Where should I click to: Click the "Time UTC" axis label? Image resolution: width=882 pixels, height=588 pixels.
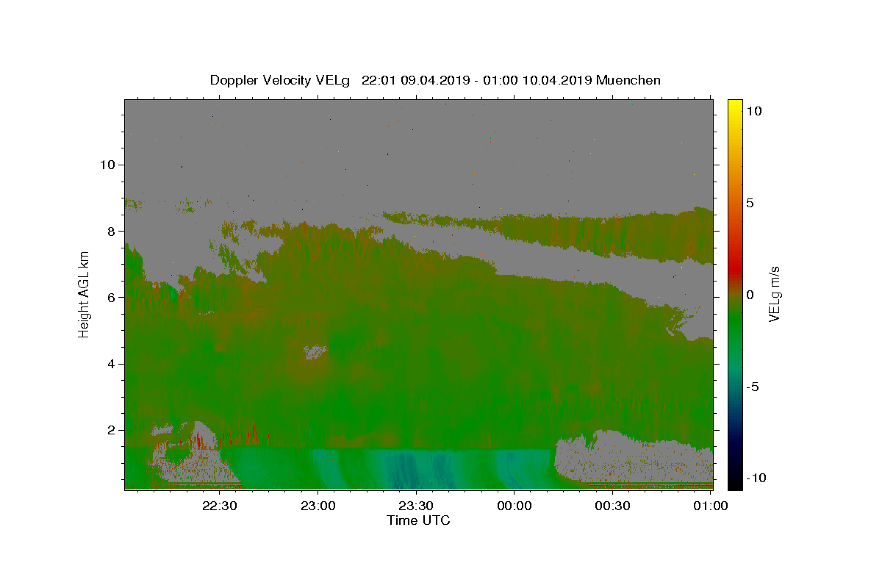click(418, 520)
